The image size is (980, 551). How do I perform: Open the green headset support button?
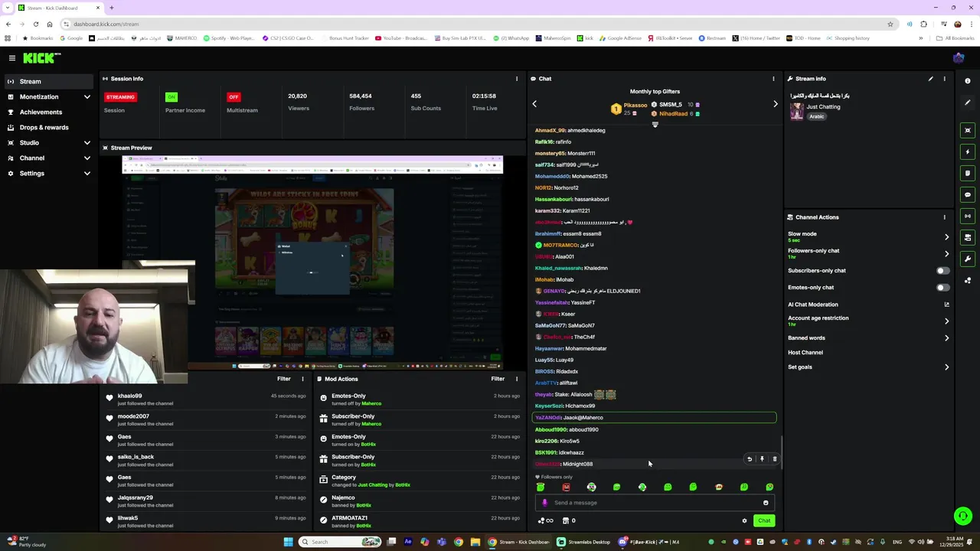963,516
